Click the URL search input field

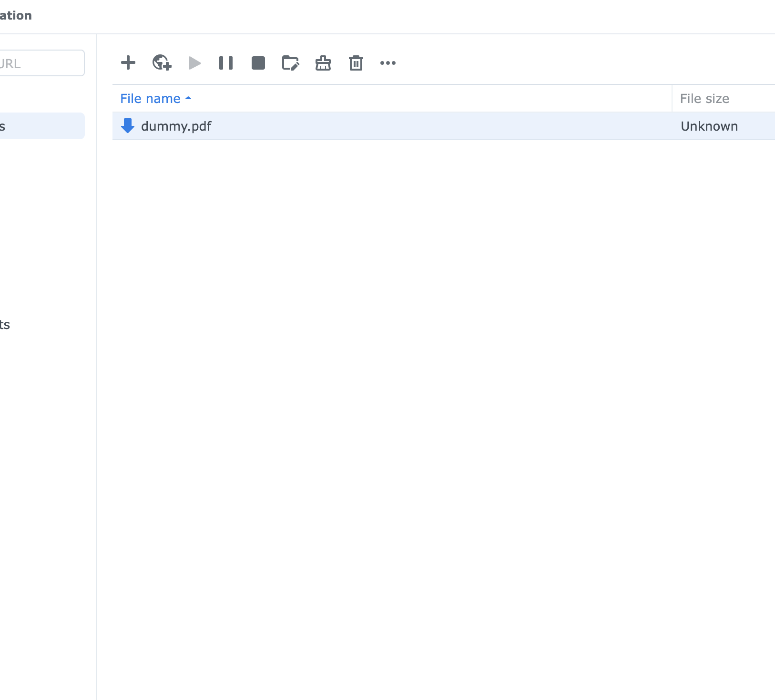pos(41,62)
